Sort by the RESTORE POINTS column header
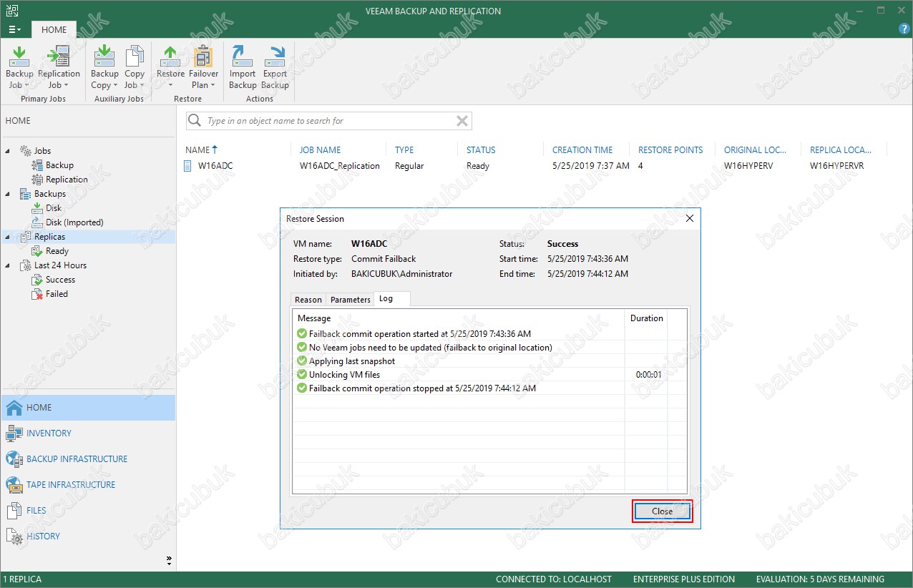The image size is (913, 588). [x=670, y=150]
